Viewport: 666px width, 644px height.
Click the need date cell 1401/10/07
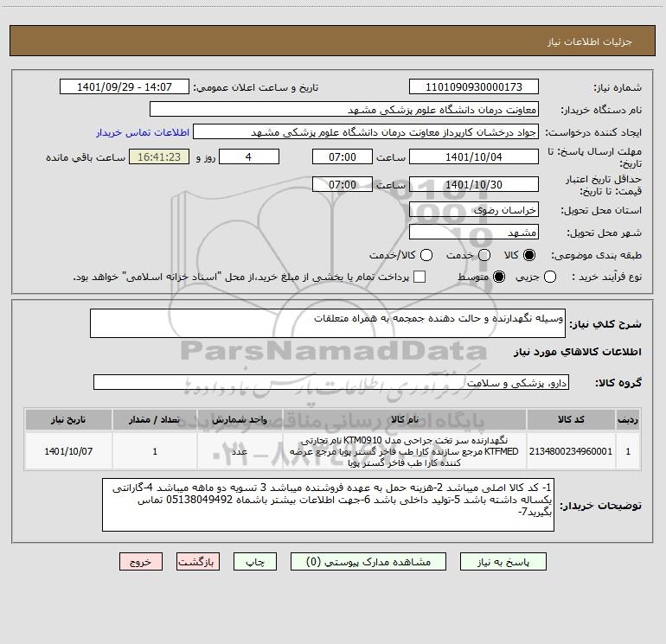pyautogui.click(x=68, y=451)
